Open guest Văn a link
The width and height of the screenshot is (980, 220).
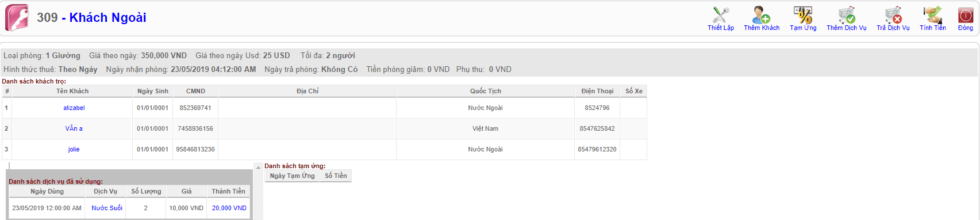[74, 128]
